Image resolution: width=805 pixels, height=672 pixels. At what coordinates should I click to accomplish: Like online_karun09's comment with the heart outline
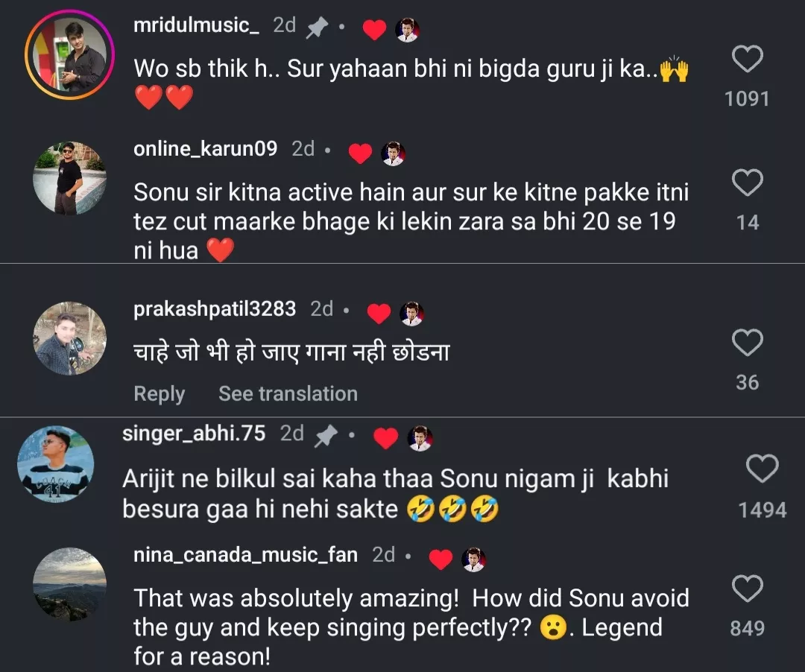[x=748, y=183]
